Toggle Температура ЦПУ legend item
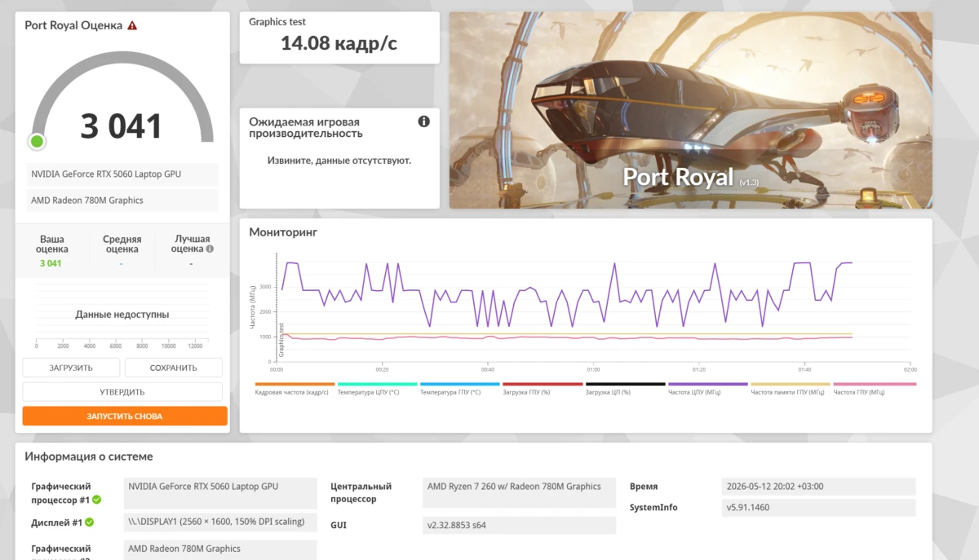This screenshot has width=979, height=560. 378,389
